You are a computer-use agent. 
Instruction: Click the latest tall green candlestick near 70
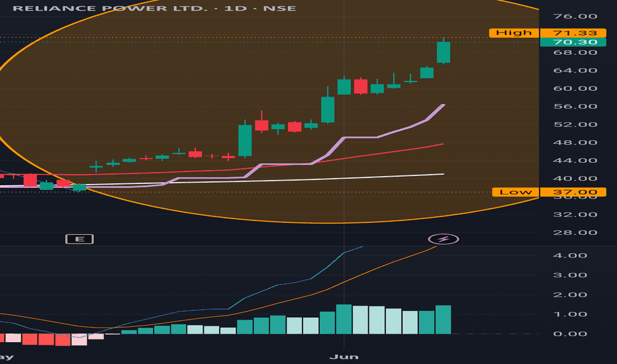[444, 52]
